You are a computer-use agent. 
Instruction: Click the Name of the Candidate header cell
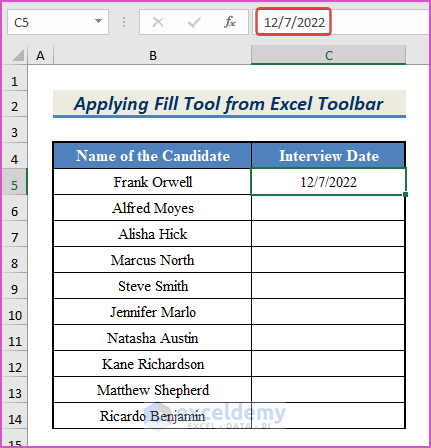tap(152, 156)
